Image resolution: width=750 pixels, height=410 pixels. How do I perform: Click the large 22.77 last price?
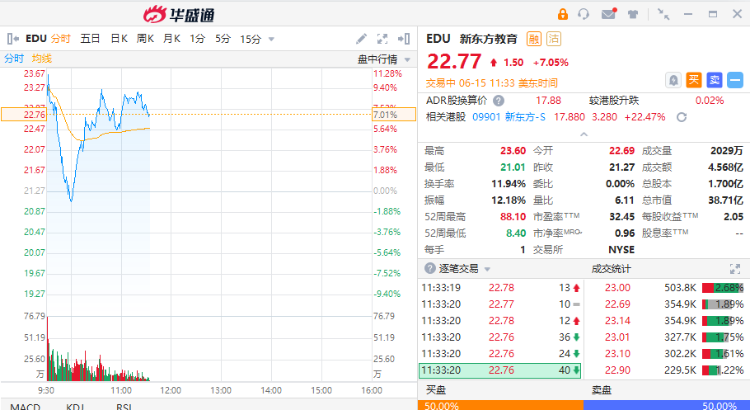point(454,62)
